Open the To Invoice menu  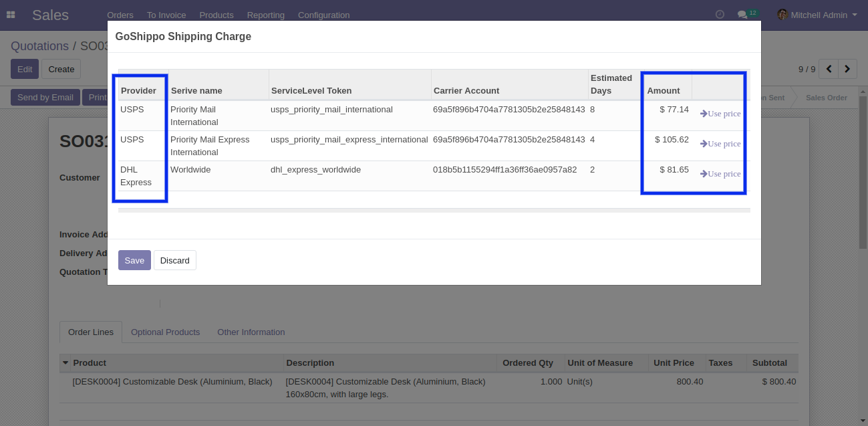point(166,15)
